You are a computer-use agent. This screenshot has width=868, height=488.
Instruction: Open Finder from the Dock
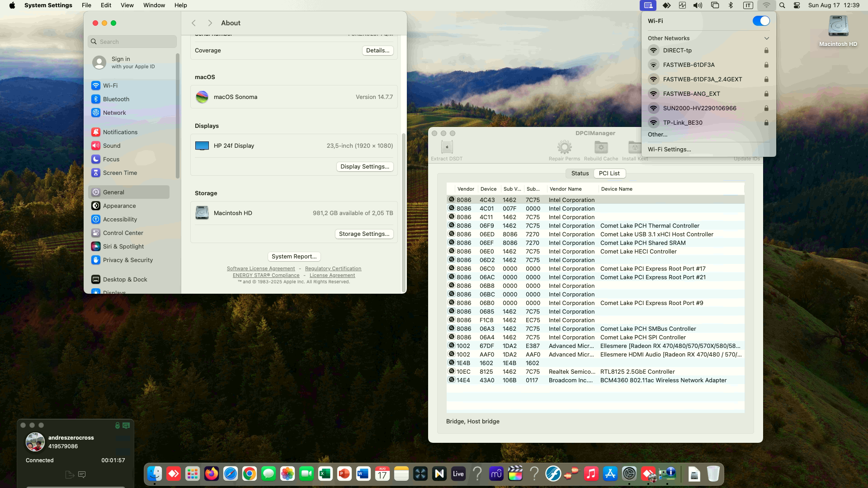pos(155,474)
